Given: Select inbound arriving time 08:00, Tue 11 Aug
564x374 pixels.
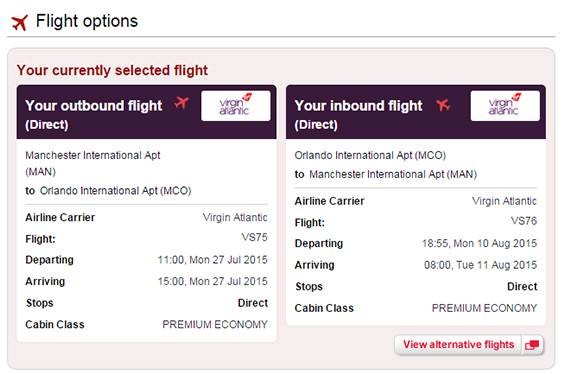Looking at the screenshot, I should tap(481, 265).
